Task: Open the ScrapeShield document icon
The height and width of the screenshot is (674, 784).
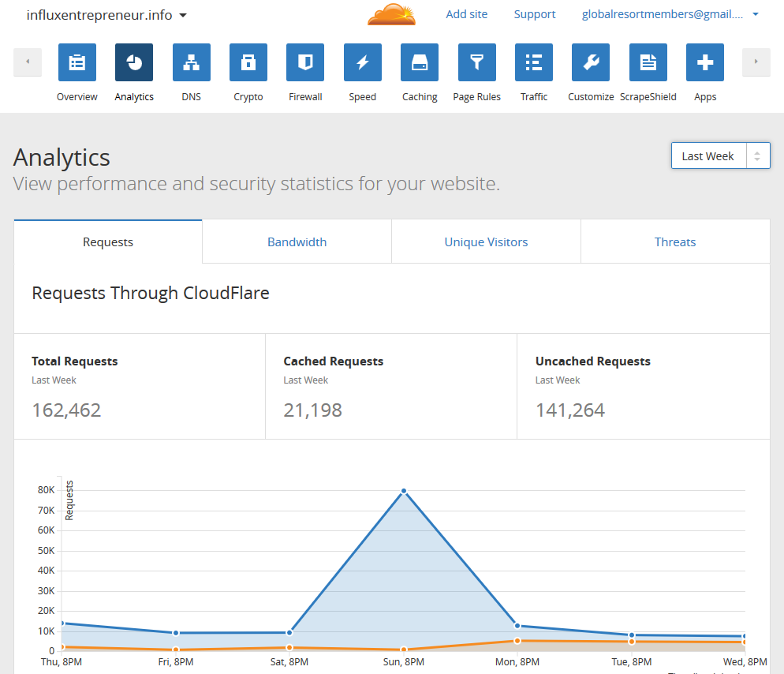Action: (x=648, y=62)
